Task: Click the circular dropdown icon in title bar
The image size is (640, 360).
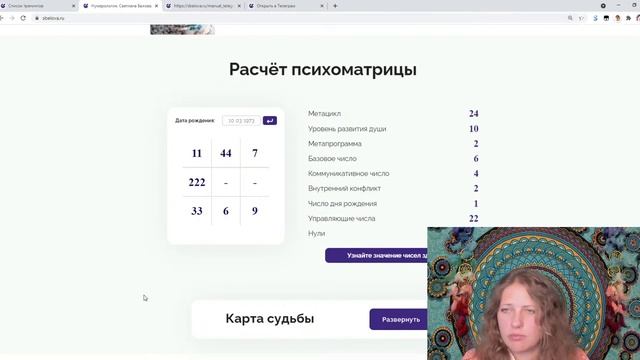Action: tap(603, 6)
